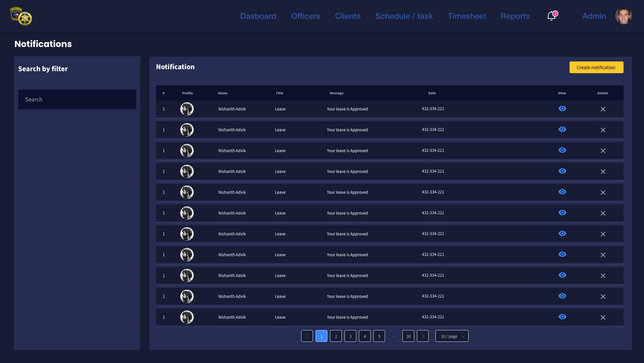Click the Search input field
The image size is (644, 363).
pyautogui.click(x=77, y=99)
